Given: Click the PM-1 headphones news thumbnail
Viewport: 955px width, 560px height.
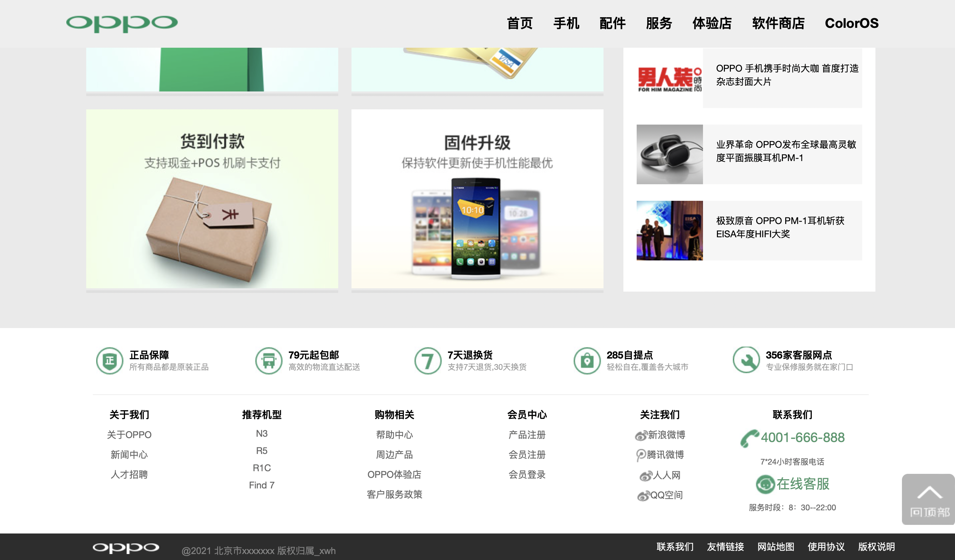Looking at the screenshot, I should pos(669,154).
